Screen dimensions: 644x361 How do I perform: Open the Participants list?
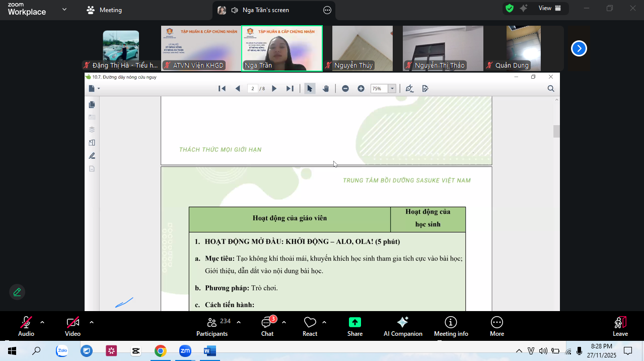click(212, 323)
